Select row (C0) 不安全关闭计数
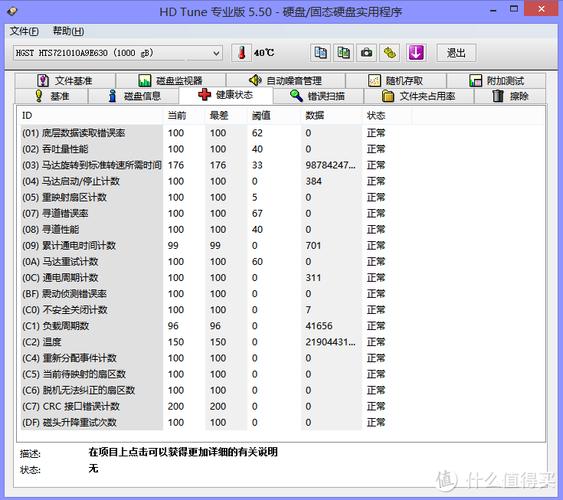Viewport: 563px width, 500px height. click(x=215, y=310)
